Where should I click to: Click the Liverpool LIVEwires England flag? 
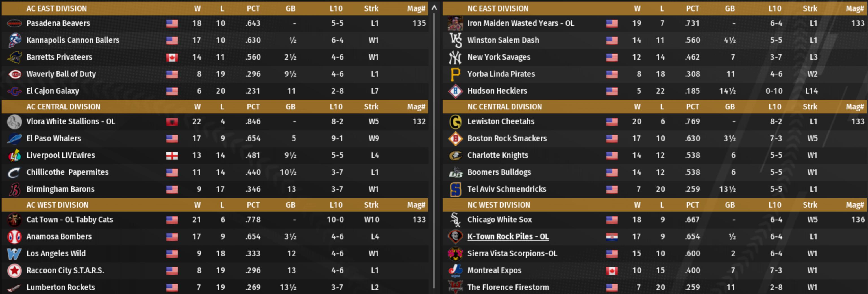172,155
